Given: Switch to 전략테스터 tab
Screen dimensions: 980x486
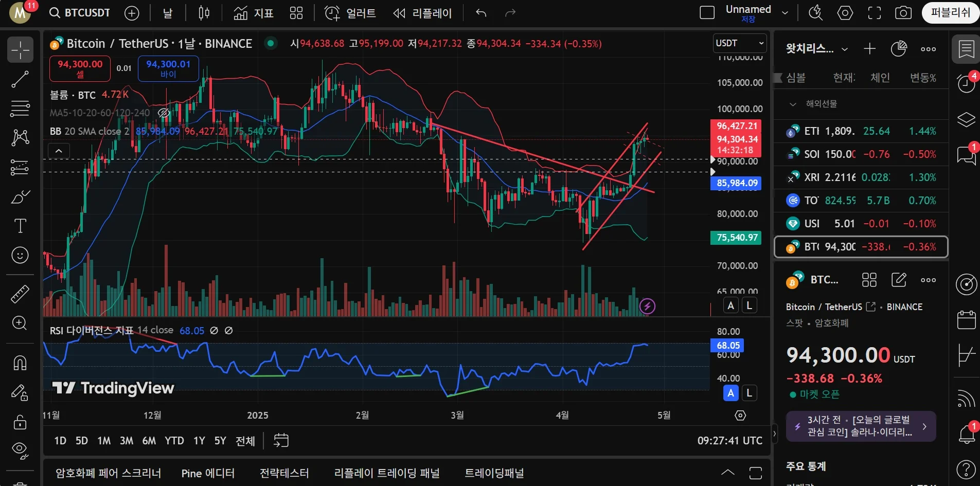Looking at the screenshot, I should pyautogui.click(x=284, y=473).
